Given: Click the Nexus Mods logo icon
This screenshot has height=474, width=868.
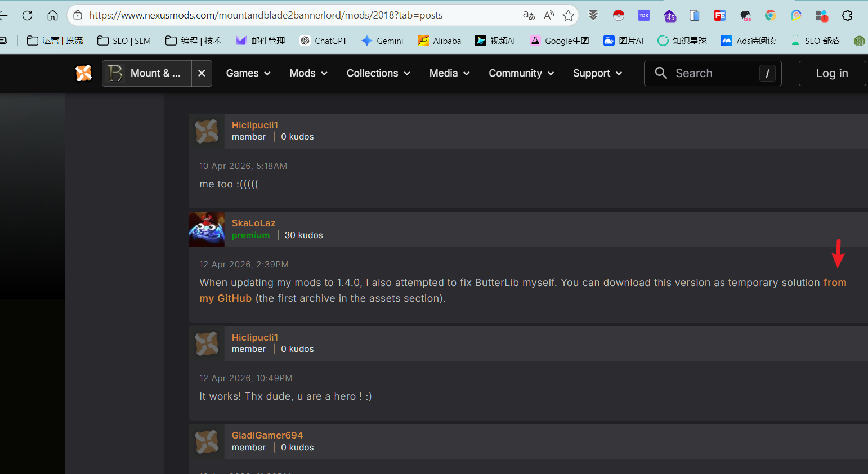Looking at the screenshot, I should coord(83,73).
